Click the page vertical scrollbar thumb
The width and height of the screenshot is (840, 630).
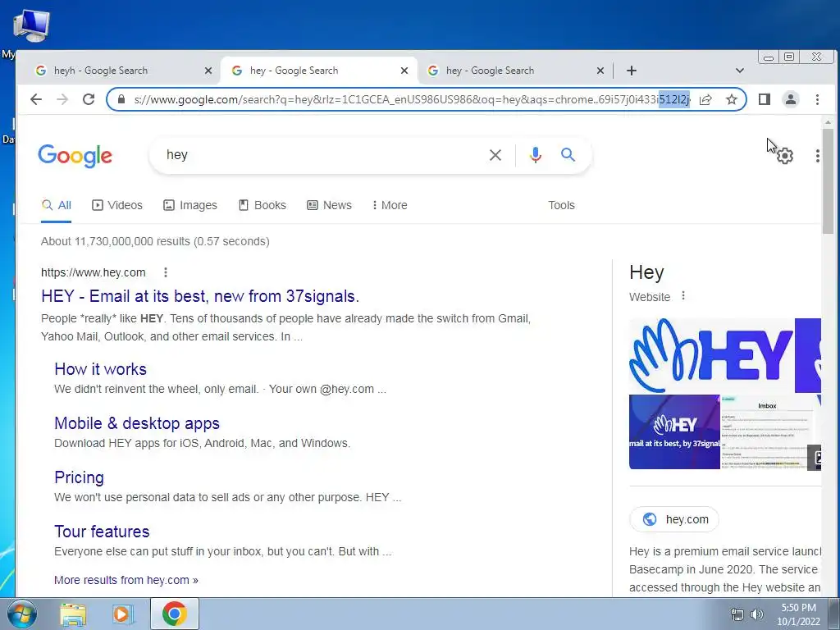click(x=829, y=181)
